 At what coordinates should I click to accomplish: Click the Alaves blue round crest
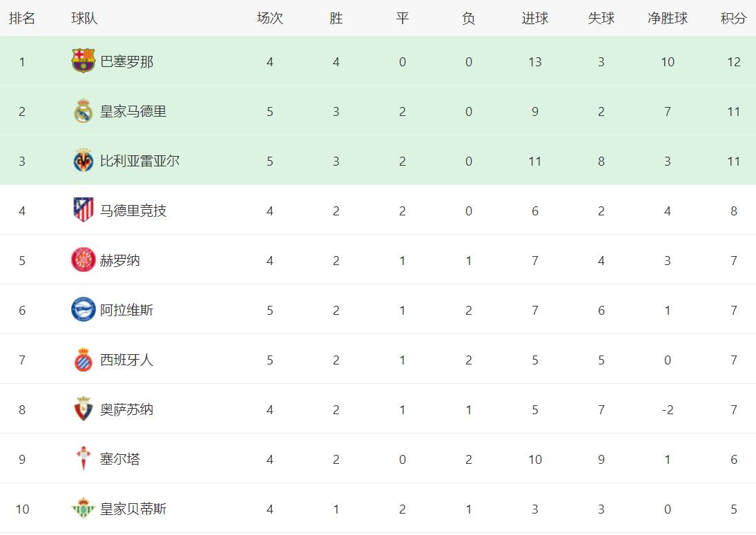pos(83,309)
